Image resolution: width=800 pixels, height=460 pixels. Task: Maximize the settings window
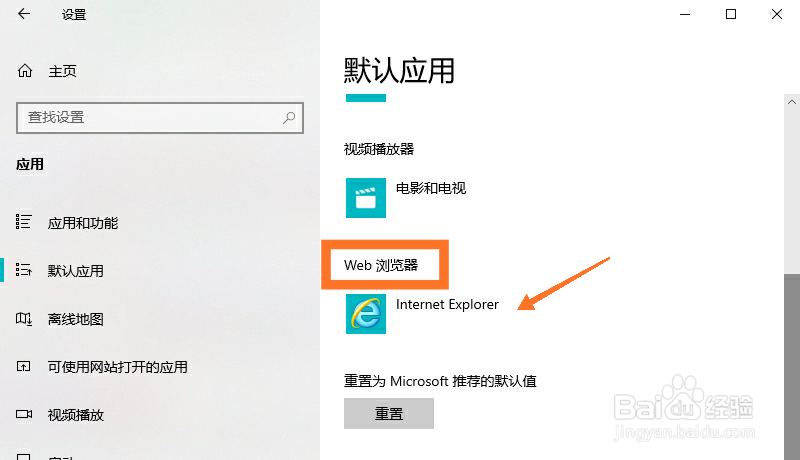[x=731, y=14]
